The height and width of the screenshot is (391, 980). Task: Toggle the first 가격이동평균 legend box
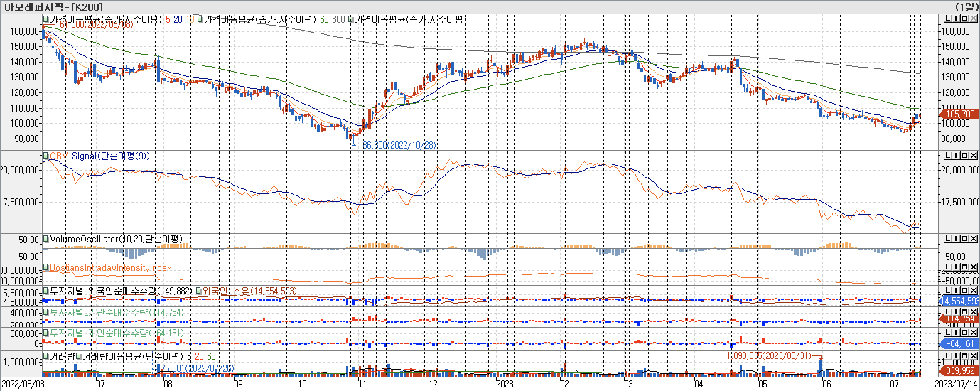pyautogui.click(x=45, y=18)
